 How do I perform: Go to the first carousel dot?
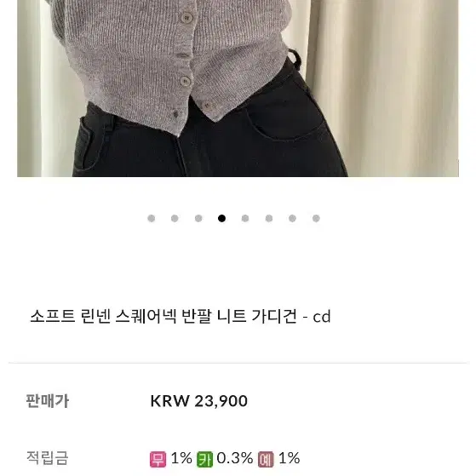(x=152, y=218)
